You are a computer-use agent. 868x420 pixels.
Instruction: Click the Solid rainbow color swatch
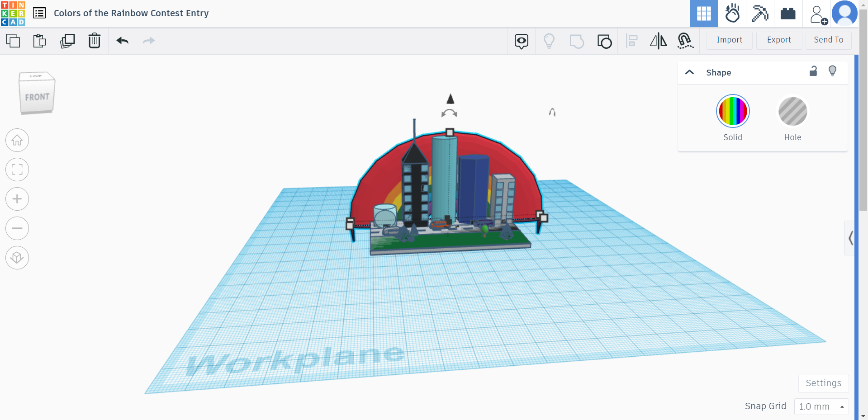point(732,111)
